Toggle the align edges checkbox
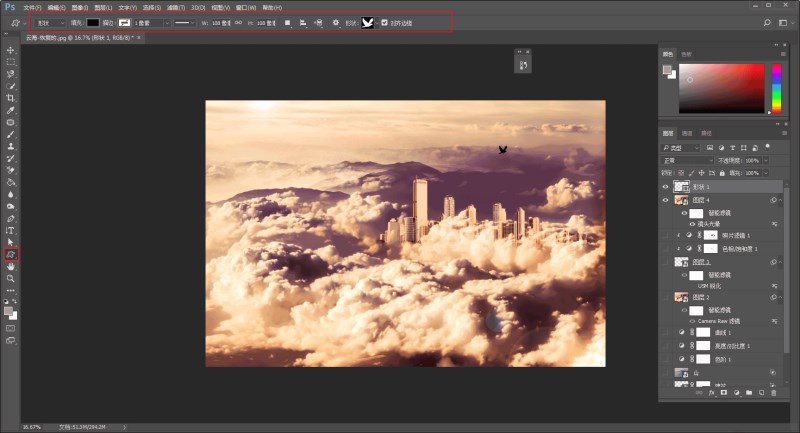The image size is (800, 433). pos(385,22)
